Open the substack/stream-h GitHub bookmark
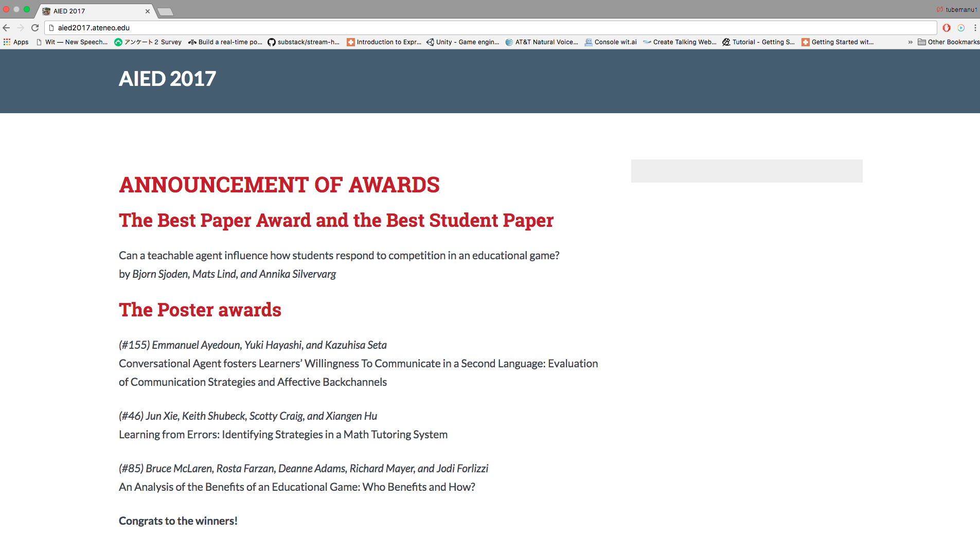980x534 pixels. coord(304,42)
